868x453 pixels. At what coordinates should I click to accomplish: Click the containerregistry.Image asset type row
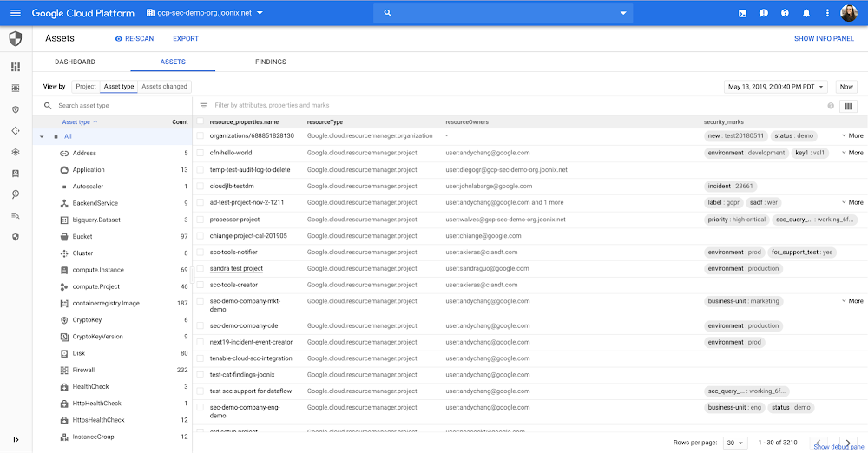coord(112,304)
